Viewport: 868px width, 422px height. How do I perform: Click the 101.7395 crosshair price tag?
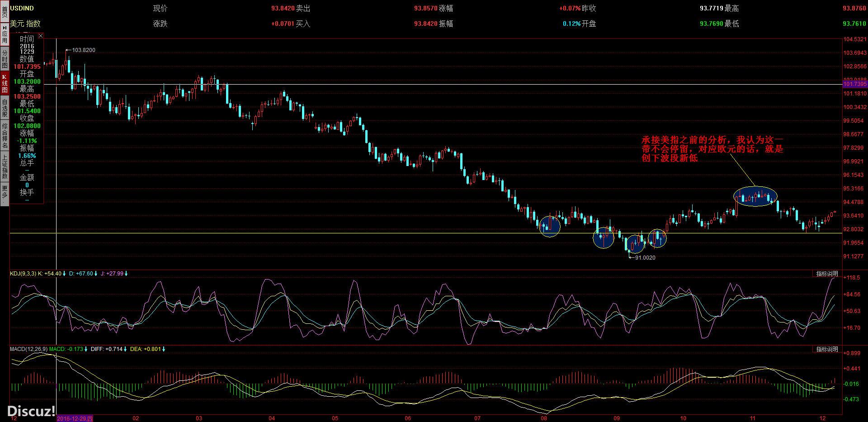(855, 84)
